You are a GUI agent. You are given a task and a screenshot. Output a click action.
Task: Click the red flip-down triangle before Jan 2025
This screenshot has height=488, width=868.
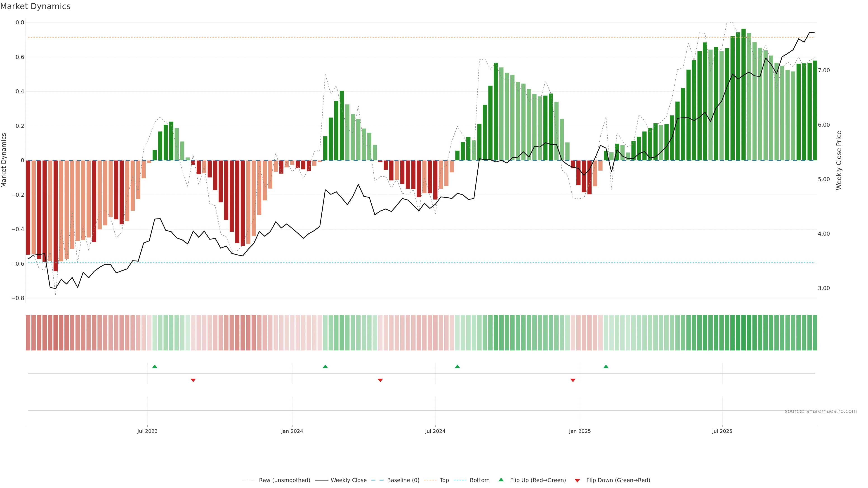click(573, 380)
